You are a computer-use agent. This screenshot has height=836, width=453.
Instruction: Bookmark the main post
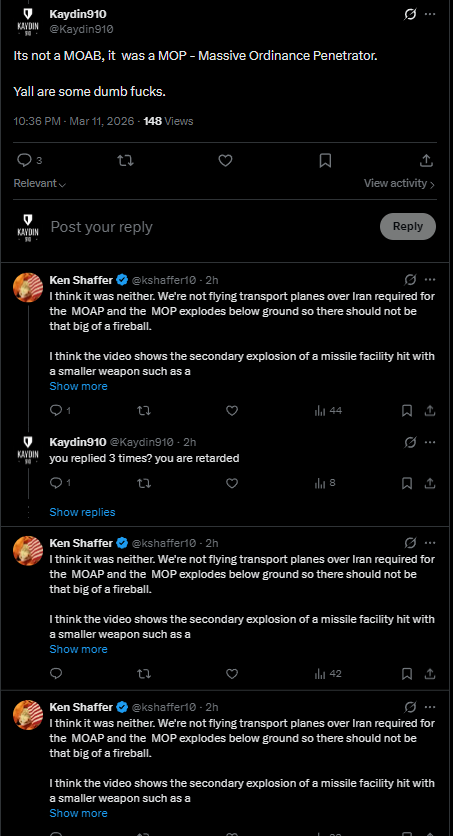click(325, 160)
